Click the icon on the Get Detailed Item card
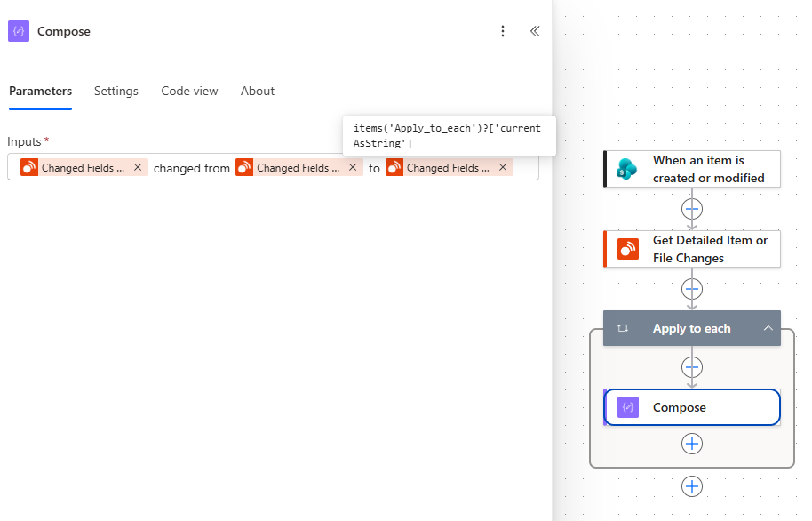This screenshot has width=812, height=521. point(627,249)
